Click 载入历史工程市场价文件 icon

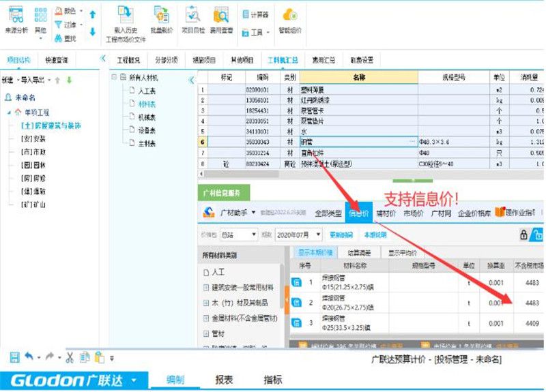pos(125,14)
